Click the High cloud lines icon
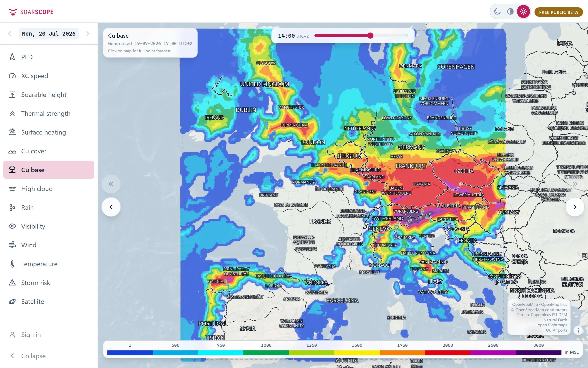This screenshot has width=588, height=368. (x=12, y=189)
